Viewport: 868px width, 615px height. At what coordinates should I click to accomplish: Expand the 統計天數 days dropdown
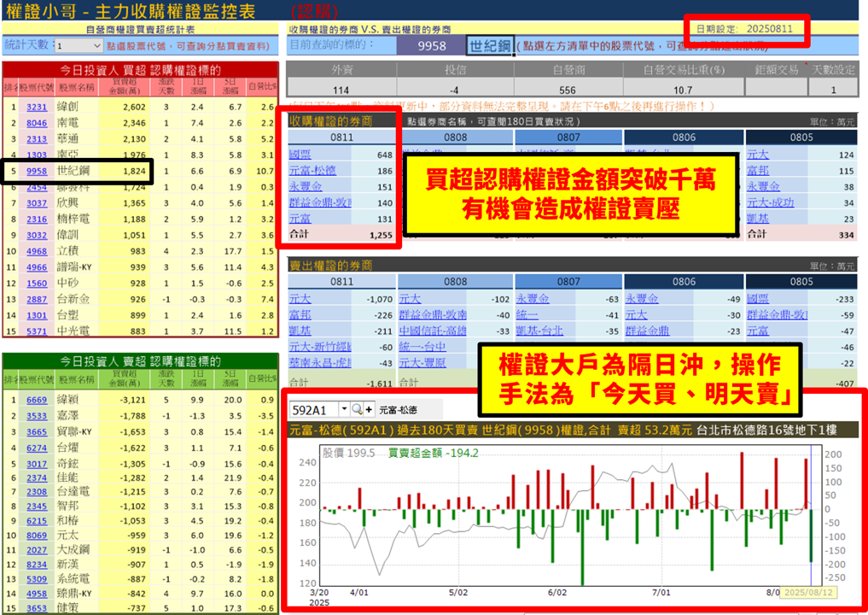(97, 45)
